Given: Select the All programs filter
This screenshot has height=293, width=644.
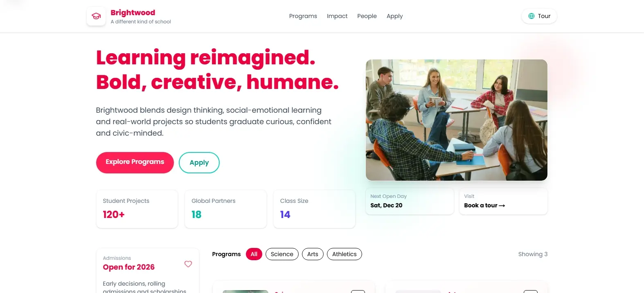Looking at the screenshot, I should (254, 254).
